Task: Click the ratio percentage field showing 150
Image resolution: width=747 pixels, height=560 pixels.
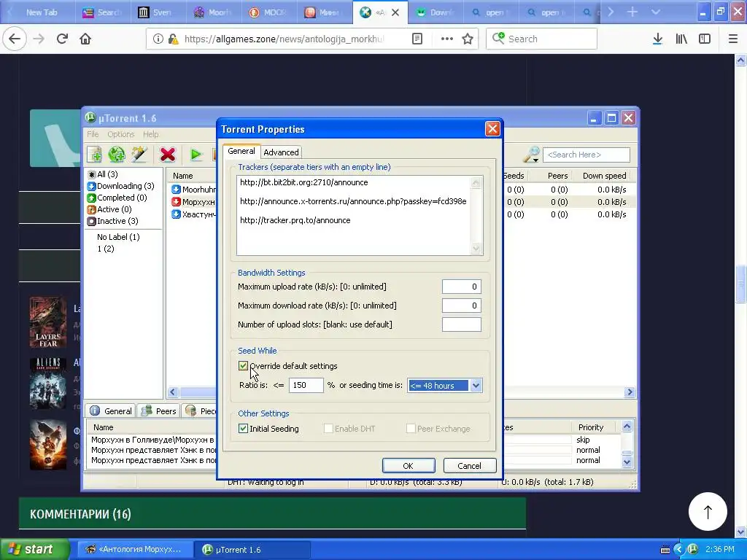Action: click(x=306, y=385)
